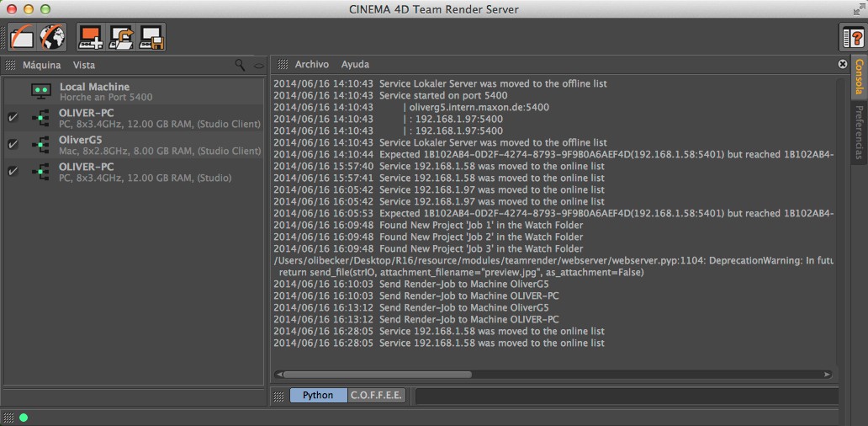868x426 pixels.
Task: Click log line Found New Project 'Job 1'
Action: click(x=428, y=225)
